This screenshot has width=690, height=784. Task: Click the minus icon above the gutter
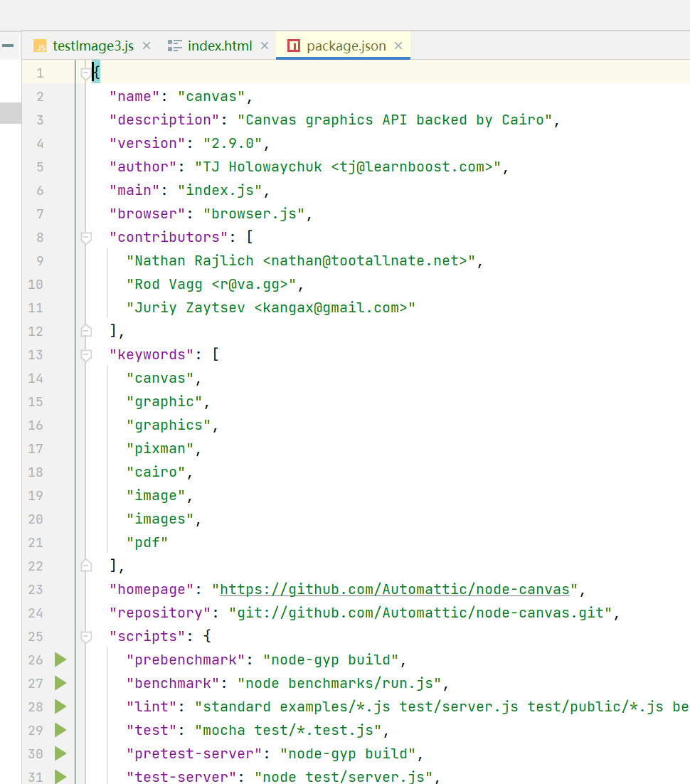(x=8, y=46)
